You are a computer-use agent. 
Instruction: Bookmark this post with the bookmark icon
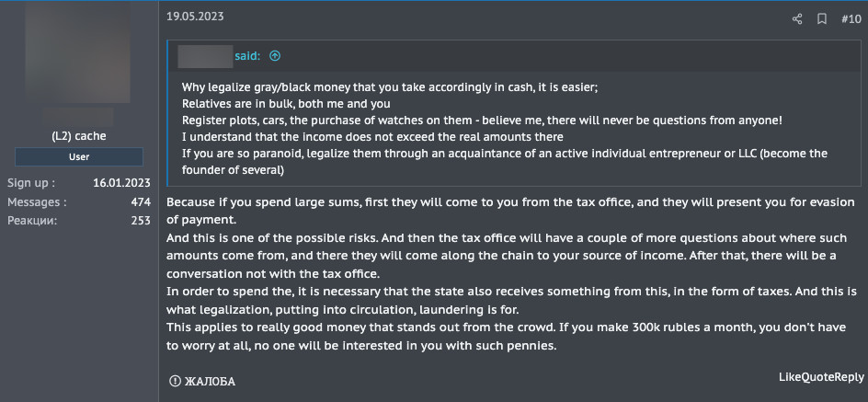pos(822,19)
